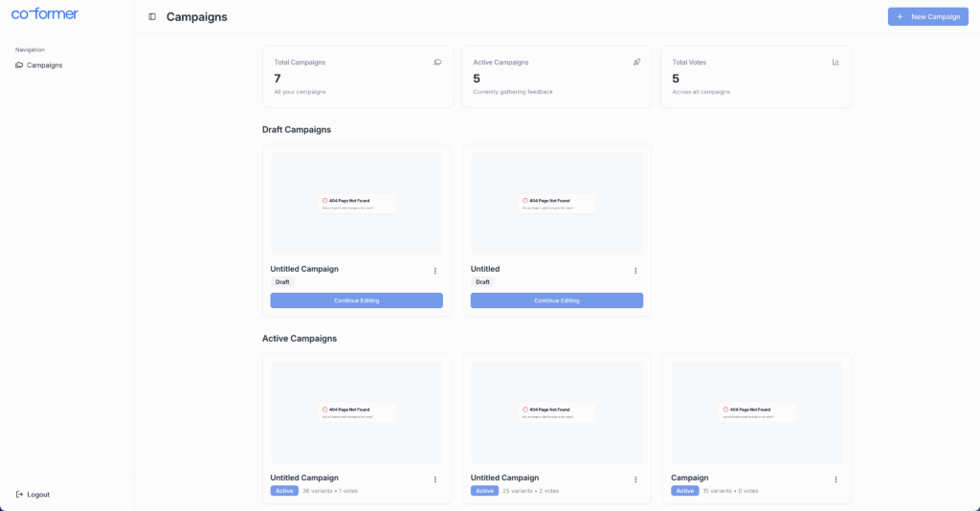Click the Total Campaigns stack icon

click(x=437, y=62)
